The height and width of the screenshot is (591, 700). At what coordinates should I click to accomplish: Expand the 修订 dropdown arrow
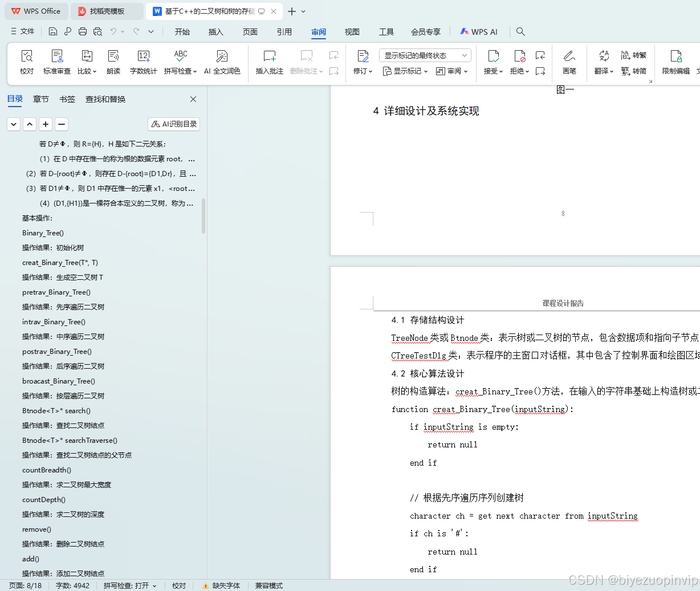(371, 72)
